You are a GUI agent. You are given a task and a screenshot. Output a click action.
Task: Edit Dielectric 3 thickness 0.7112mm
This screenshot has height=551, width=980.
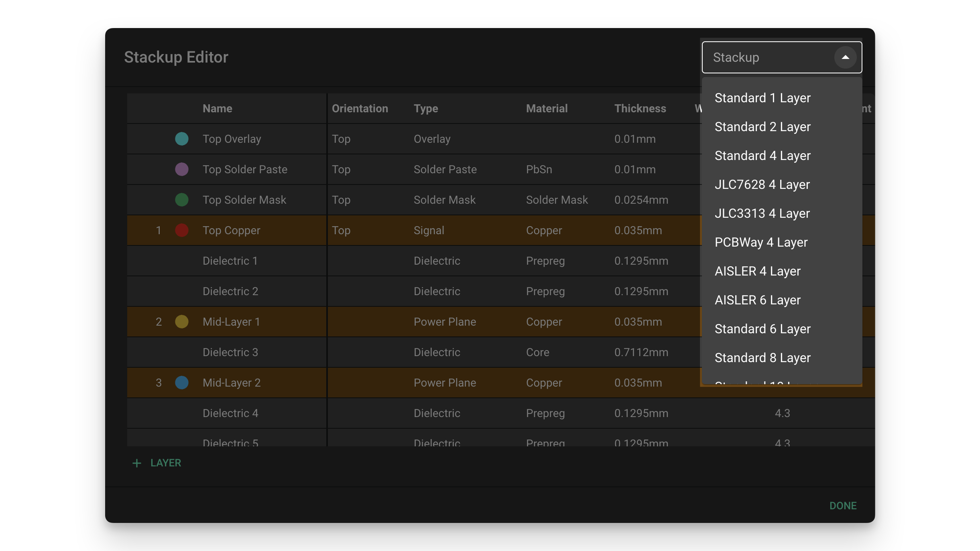coord(641,352)
